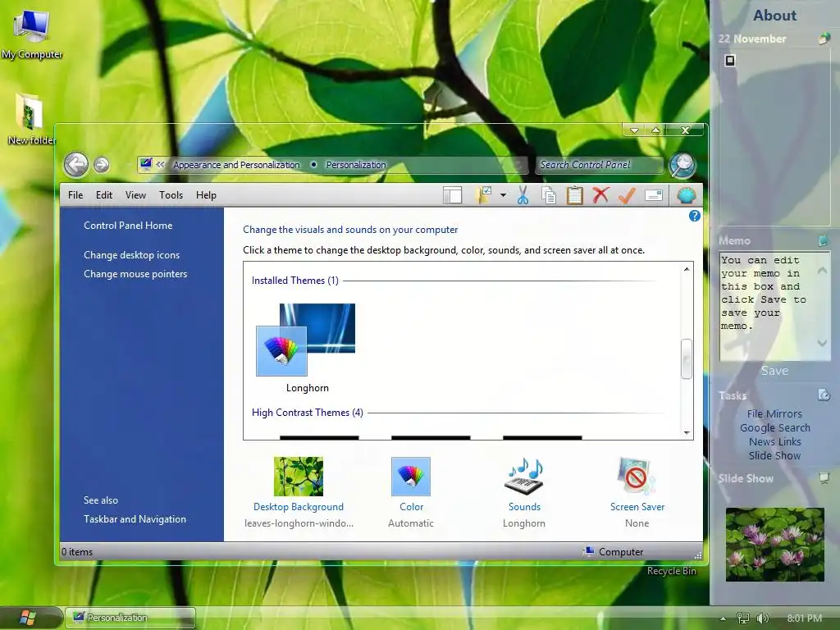Click the Back arrow button

click(x=76, y=164)
